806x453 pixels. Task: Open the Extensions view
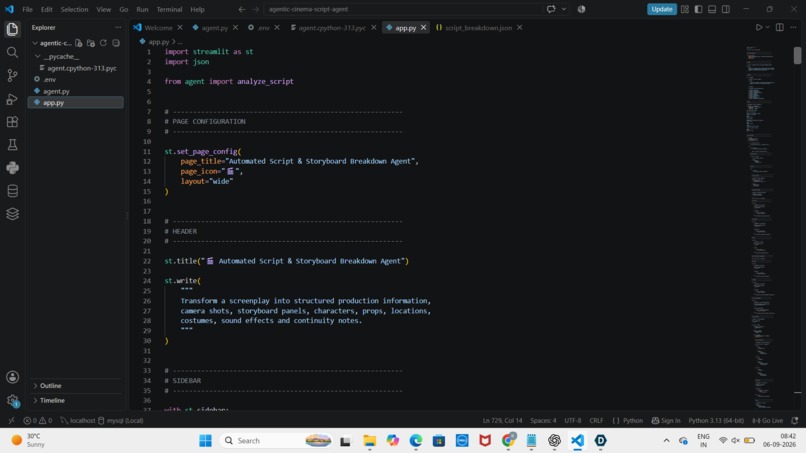pos(12,122)
